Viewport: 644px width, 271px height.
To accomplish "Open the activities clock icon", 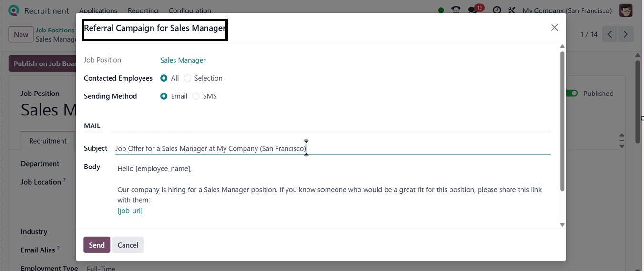I will pyautogui.click(x=497, y=10).
